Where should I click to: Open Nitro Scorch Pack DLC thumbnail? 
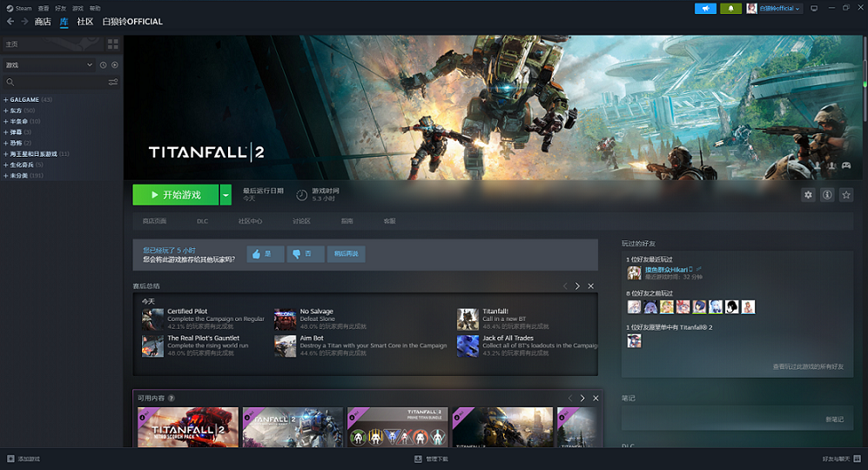coord(188,426)
